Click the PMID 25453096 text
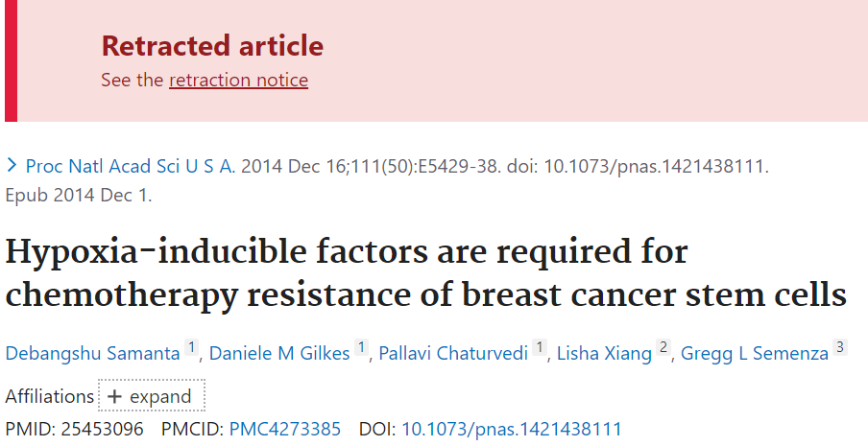The width and height of the screenshot is (868, 446). [74, 429]
